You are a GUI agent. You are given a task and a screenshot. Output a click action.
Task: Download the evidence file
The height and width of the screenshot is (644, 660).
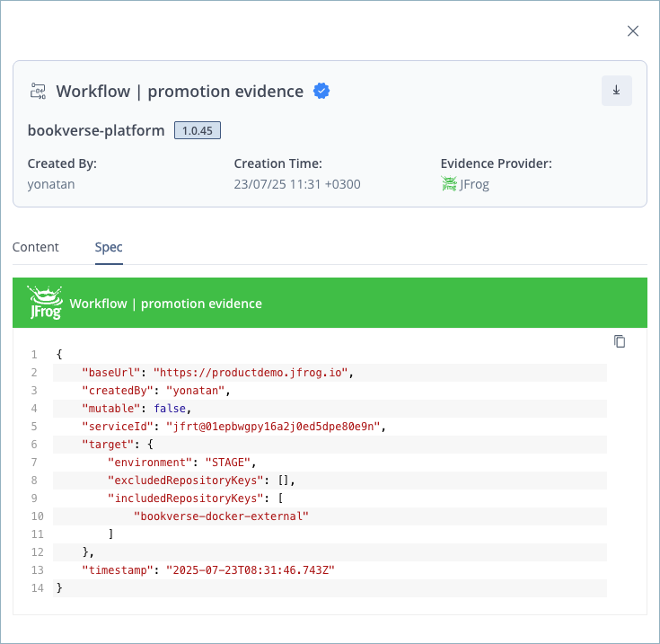pos(616,91)
